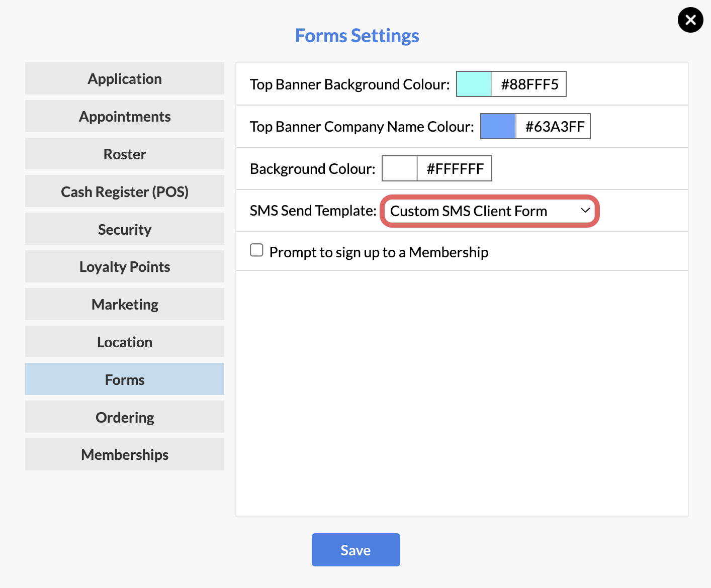Close the Forms Settings dialog
This screenshot has height=588, width=711.
pyautogui.click(x=690, y=20)
